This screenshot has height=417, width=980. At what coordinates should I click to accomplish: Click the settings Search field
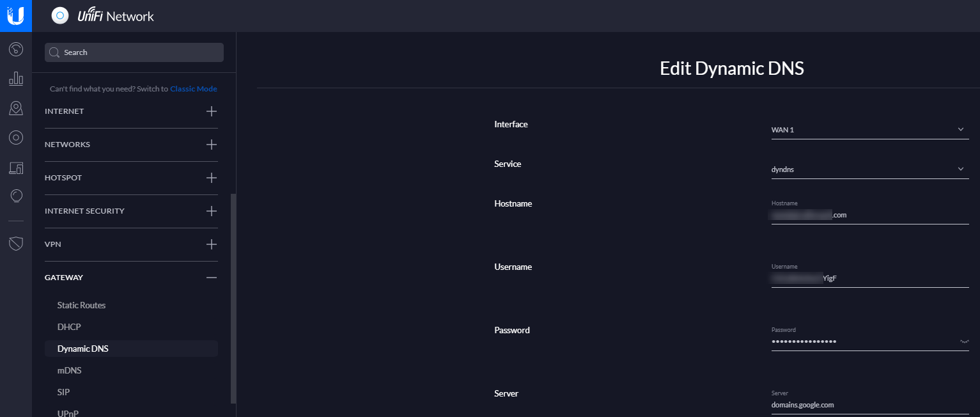click(x=134, y=52)
